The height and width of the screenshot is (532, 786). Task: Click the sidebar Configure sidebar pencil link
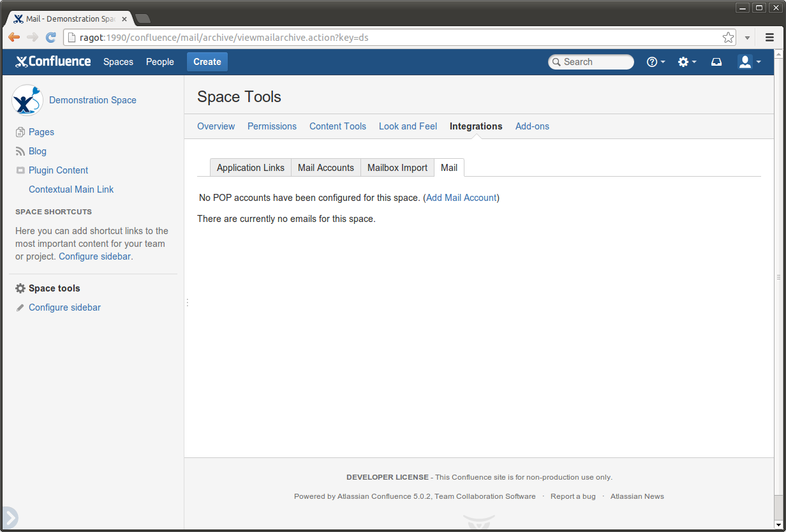[x=64, y=307]
